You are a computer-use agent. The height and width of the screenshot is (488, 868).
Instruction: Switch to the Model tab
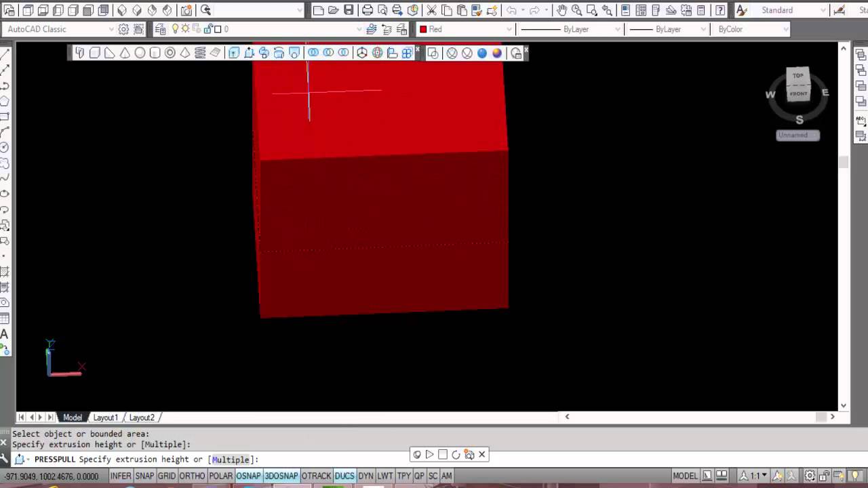click(73, 418)
